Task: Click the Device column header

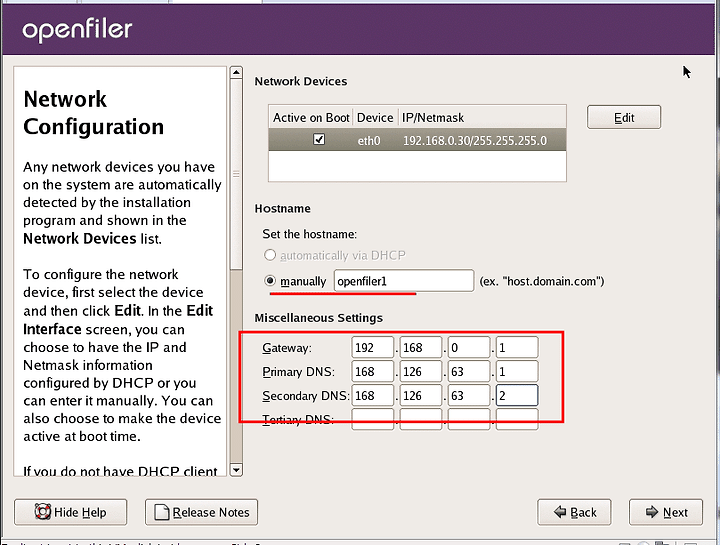Action: [x=375, y=118]
